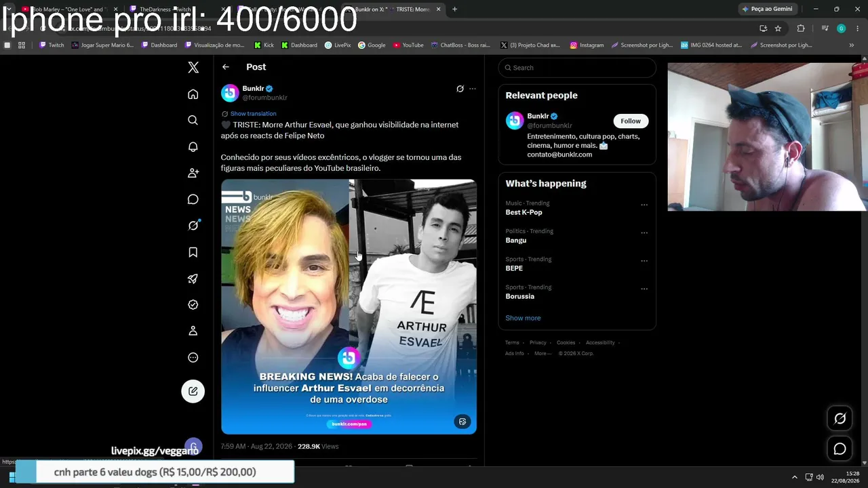Open Bunklr avatar in Relevant people
Image resolution: width=868 pixels, height=488 pixels.
coord(515,121)
